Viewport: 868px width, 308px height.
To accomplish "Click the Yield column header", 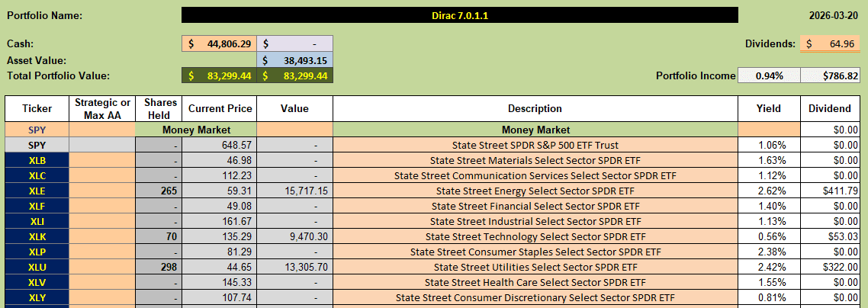I will coord(769,109).
